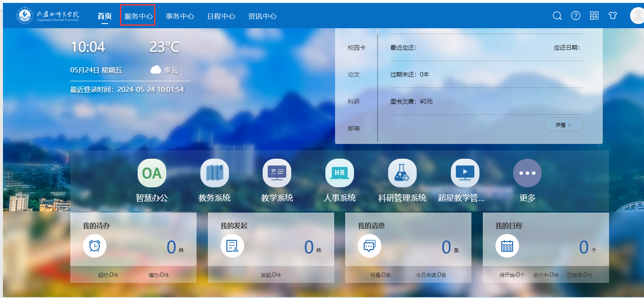The image size is (644, 298).
Task: Open the 人事系统 HR icon
Action: pyautogui.click(x=340, y=173)
